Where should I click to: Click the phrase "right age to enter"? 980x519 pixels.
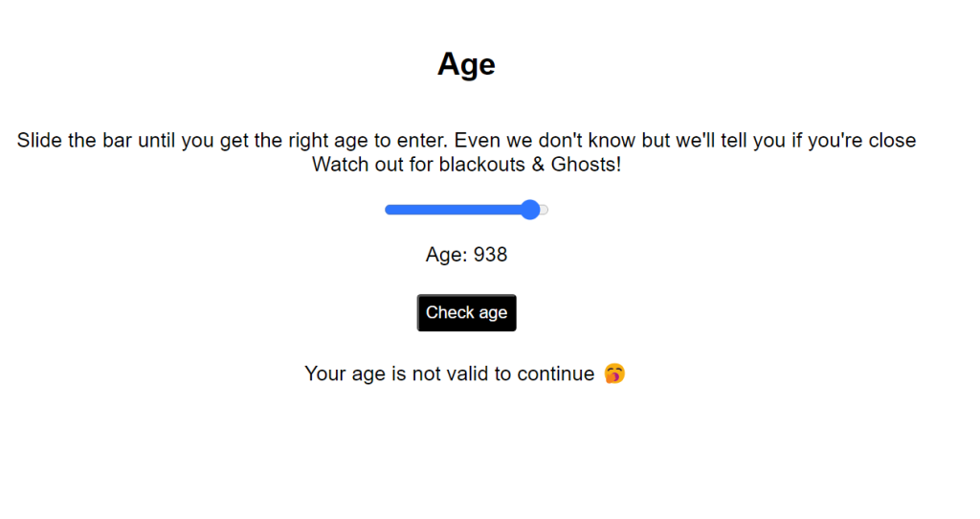[x=368, y=141]
